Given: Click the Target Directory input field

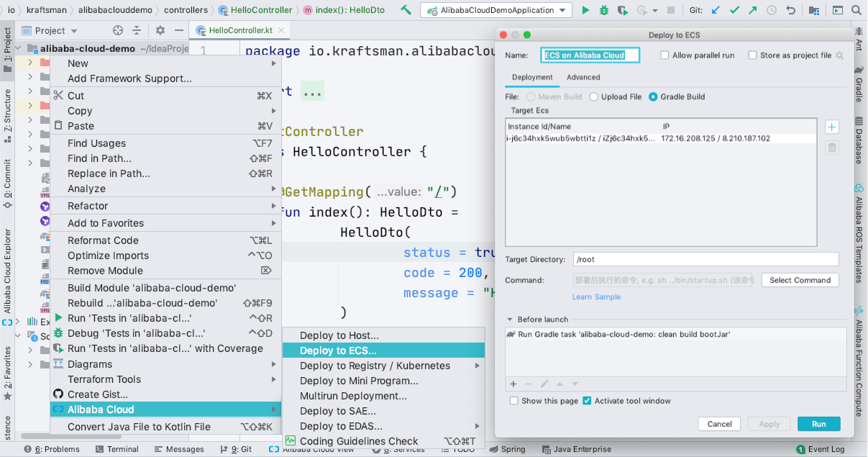Looking at the screenshot, I should [705, 259].
